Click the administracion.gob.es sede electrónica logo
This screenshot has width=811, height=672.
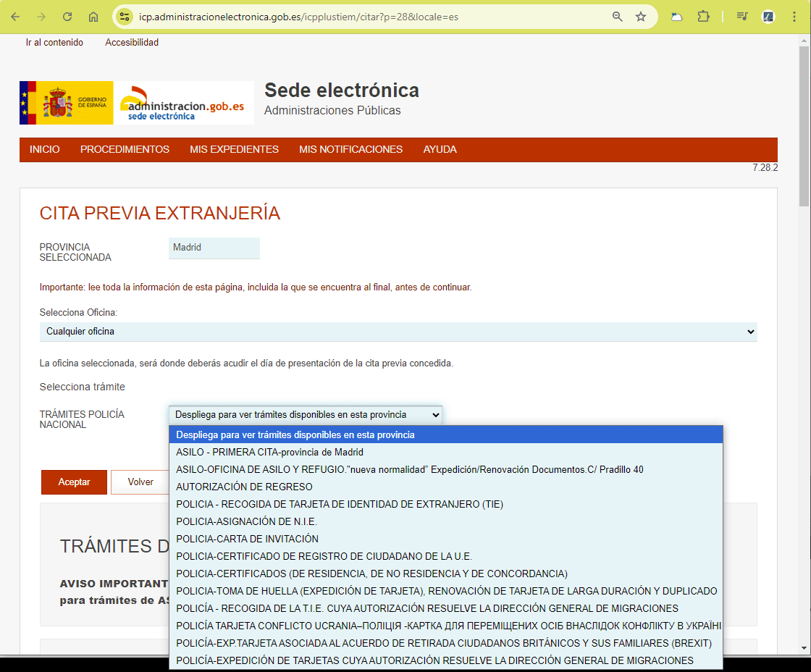(184, 102)
